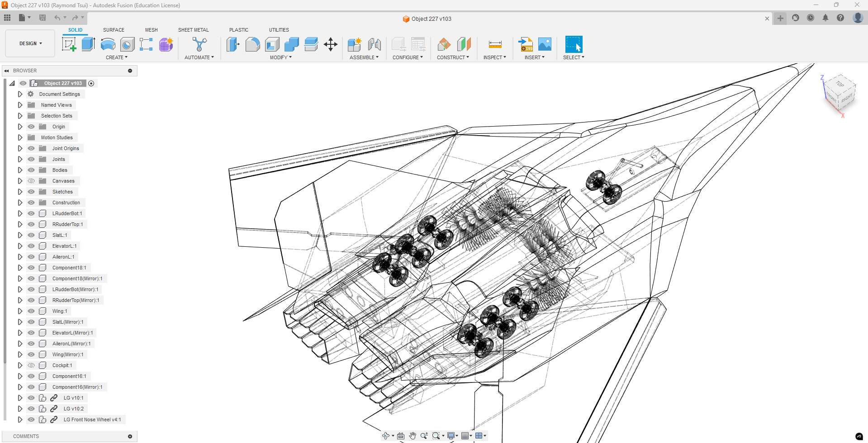Hide the Bodies folder
868x443 pixels.
pos(31,170)
